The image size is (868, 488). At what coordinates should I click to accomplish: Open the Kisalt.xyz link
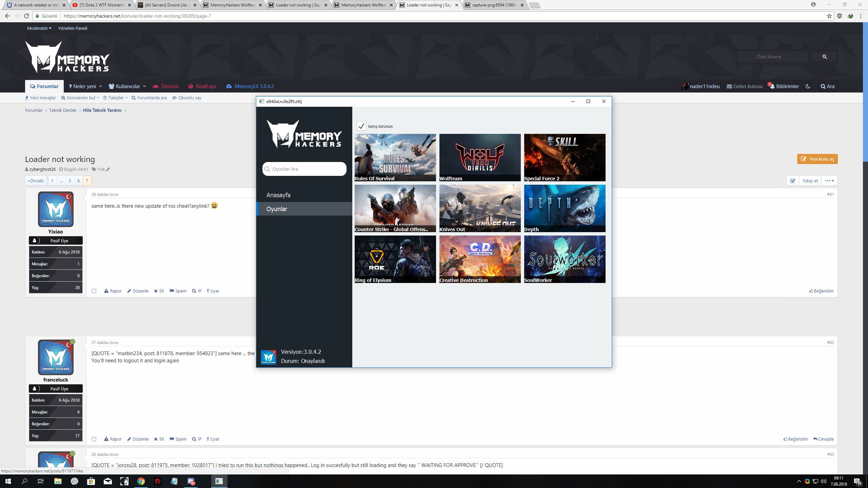(202, 86)
